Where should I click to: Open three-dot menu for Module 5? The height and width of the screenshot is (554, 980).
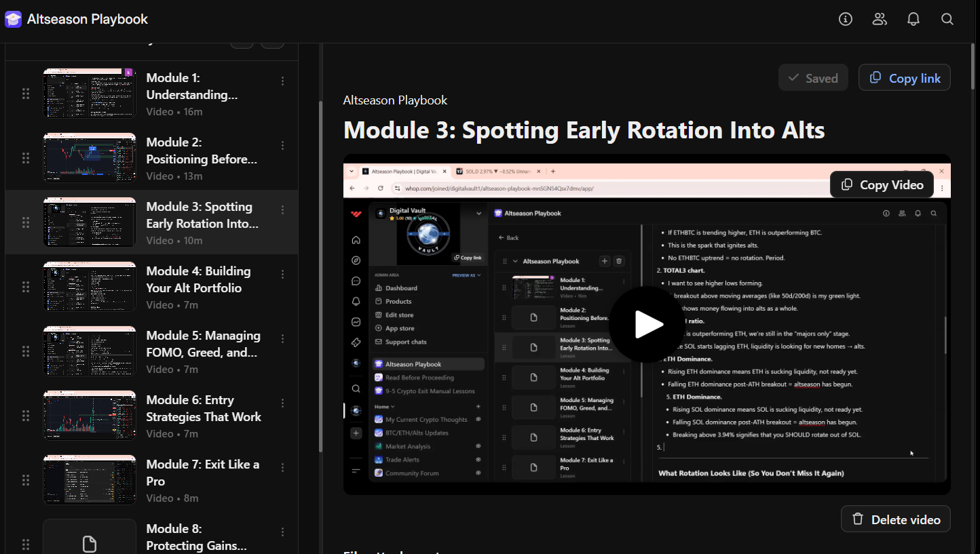tap(283, 338)
